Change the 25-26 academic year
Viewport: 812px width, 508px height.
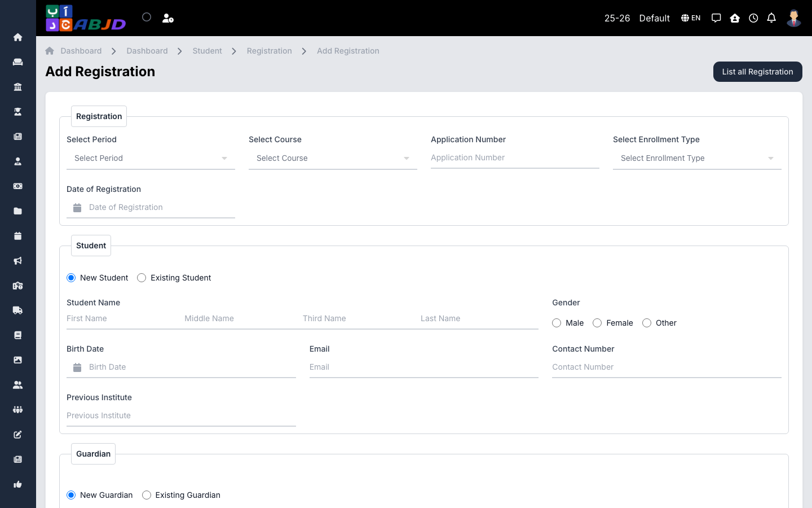point(617,18)
